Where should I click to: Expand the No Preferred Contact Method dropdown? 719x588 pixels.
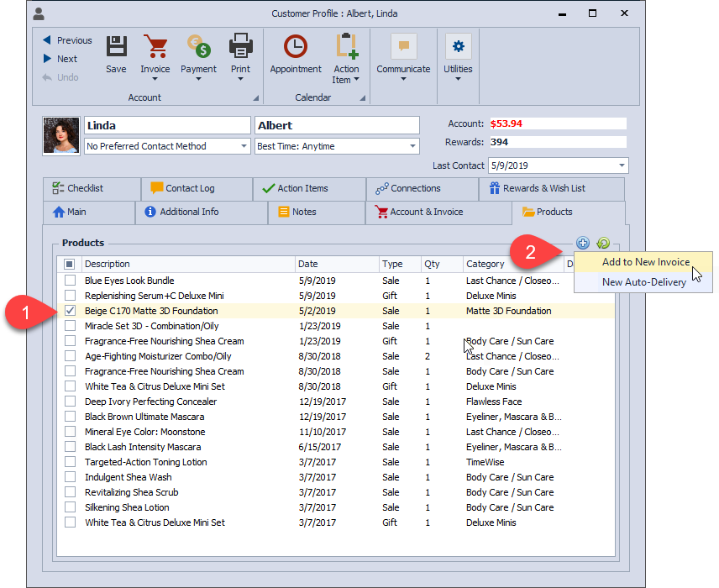(243, 146)
